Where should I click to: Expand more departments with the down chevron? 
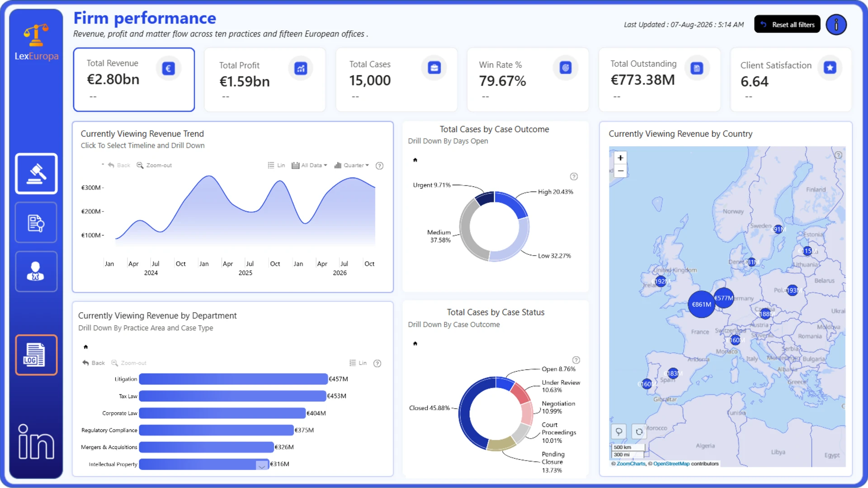(262, 465)
